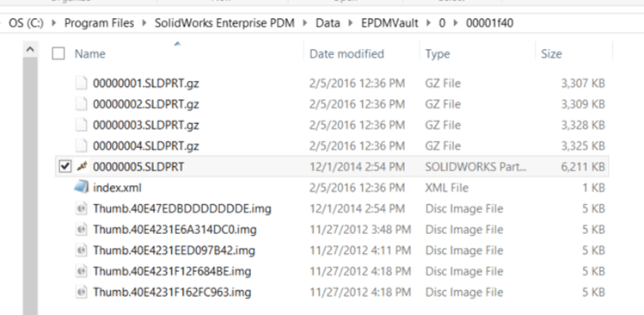Open the dropdown arrow after EPDMVault
Image resolution: width=644 pixels, height=315 pixels.
(x=428, y=23)
